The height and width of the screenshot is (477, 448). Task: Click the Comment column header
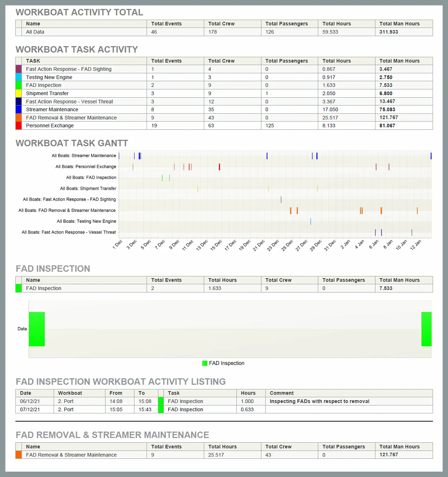coord(282,393)
